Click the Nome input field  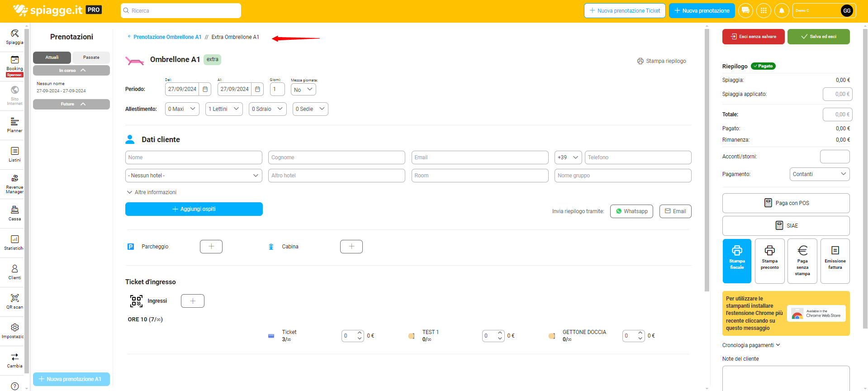[194, 157]
